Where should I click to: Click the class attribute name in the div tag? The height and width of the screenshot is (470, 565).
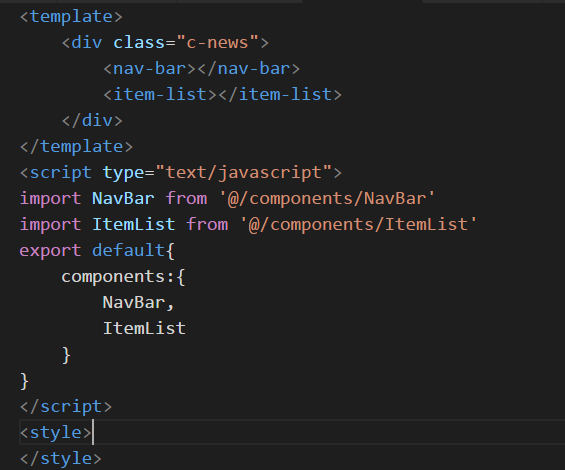(139, 43)
